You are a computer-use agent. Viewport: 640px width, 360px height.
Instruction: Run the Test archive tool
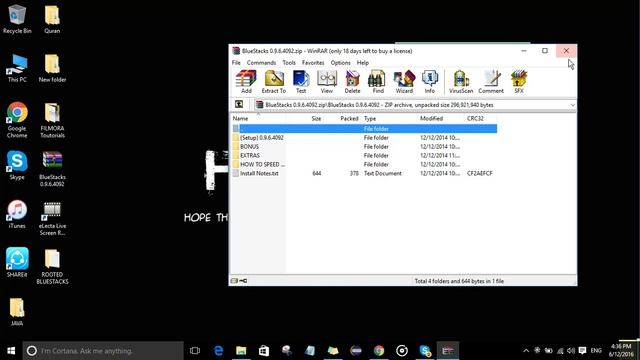(301, 82)
